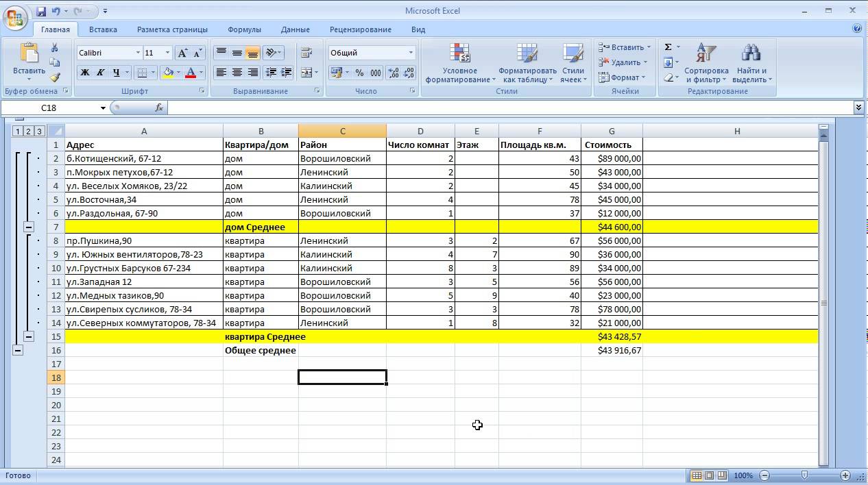The width and height of the screenshot is (868, 485).
Task: Undo the last action
Action: (56, 11)
